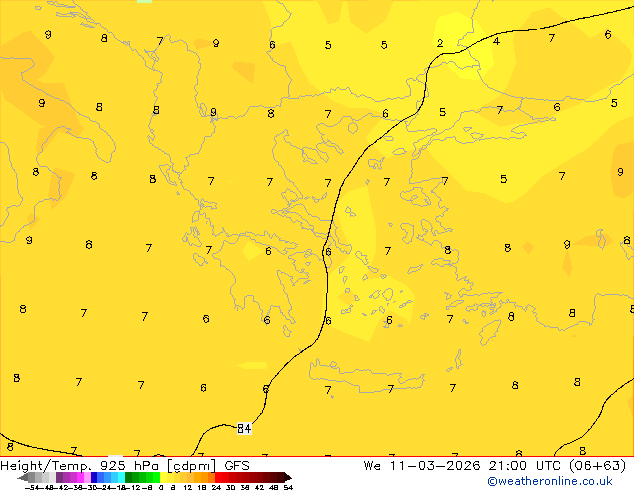Viewport: 634px width, 490px height.
Task: Click the 21:00 UTC (06+63) time text
Action: click(x=557, y=466)
